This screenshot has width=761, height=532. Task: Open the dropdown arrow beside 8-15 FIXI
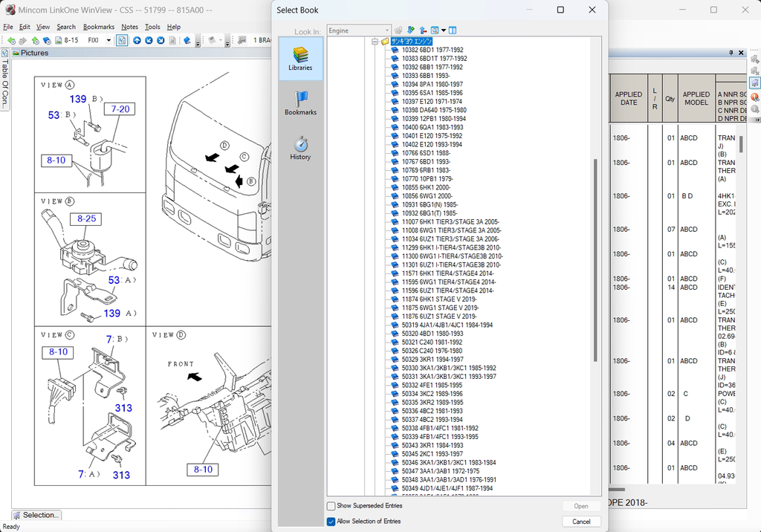(109, 40)
